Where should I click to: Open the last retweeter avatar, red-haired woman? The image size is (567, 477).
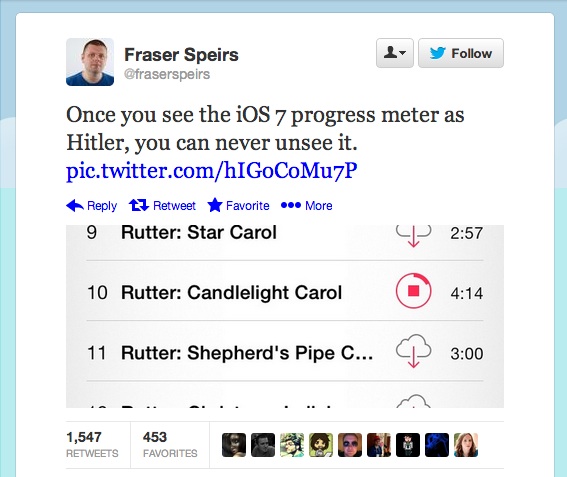(466, 445)
